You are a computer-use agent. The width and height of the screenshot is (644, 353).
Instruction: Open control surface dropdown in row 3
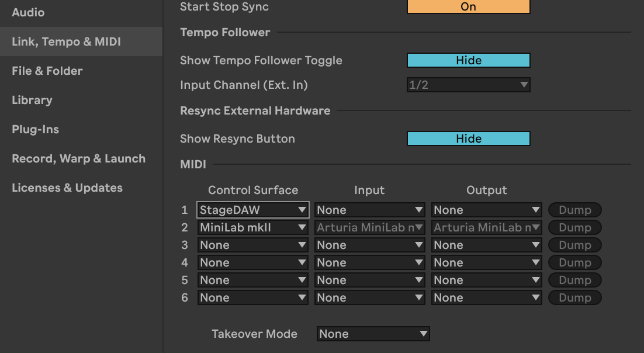click(253, 245)
